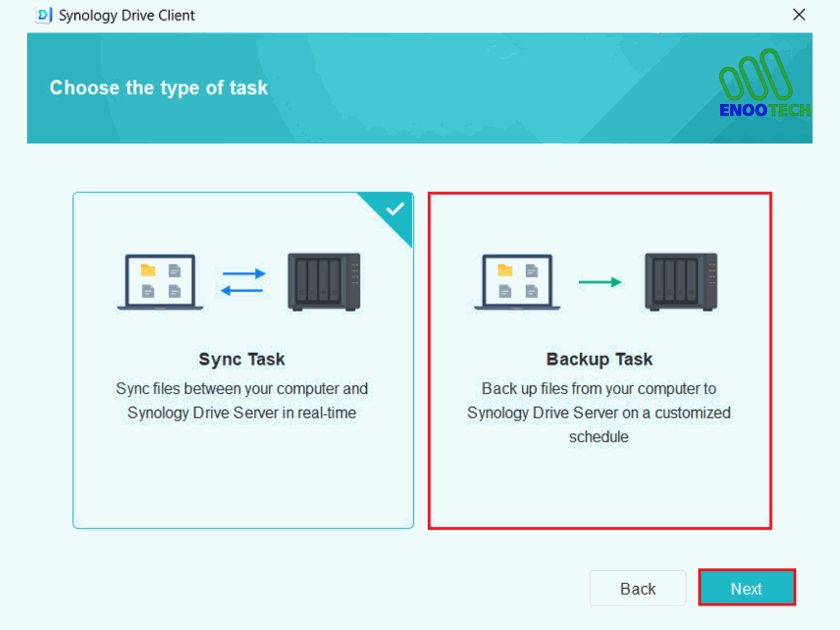
Task: Click the Sync Task description text
Action: click(241, 401)
